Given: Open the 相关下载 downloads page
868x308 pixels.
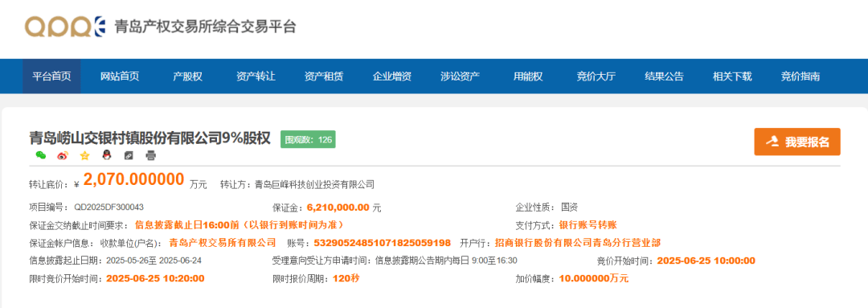Looking at the screenshot, I should pos(732,76).
